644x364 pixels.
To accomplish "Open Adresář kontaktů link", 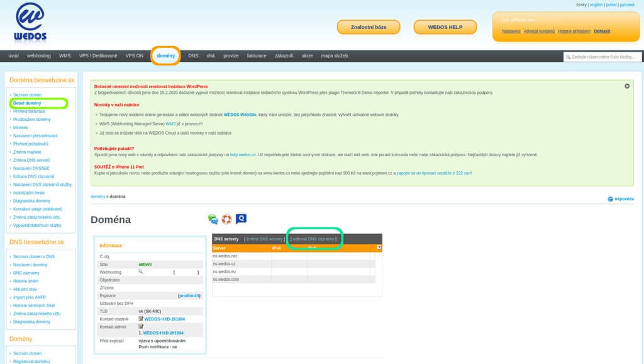I will (x=539, y=31).
